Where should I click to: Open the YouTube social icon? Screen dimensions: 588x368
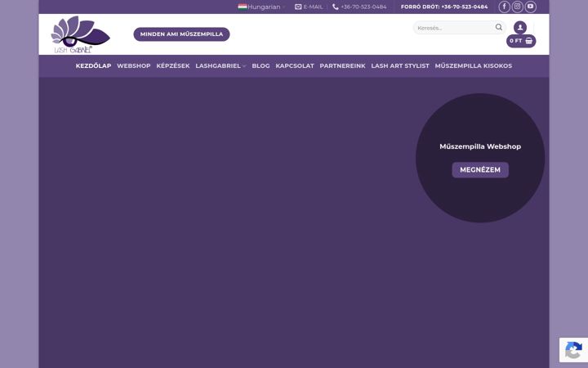point(530,7)
